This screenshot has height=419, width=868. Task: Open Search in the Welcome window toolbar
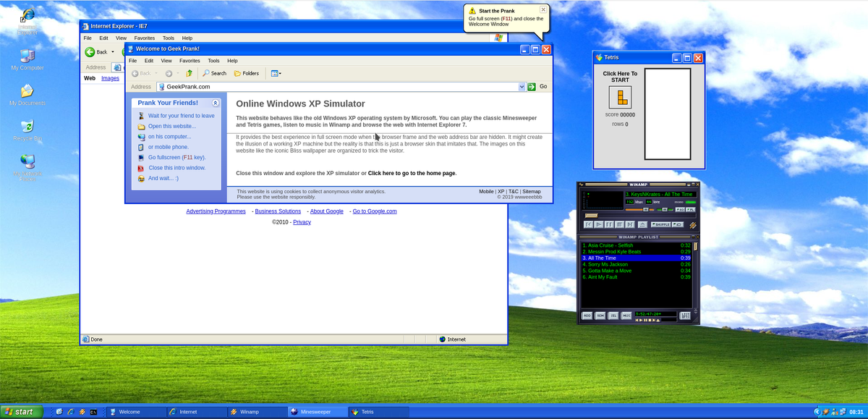pyautogui.click(x=214, y=73)
